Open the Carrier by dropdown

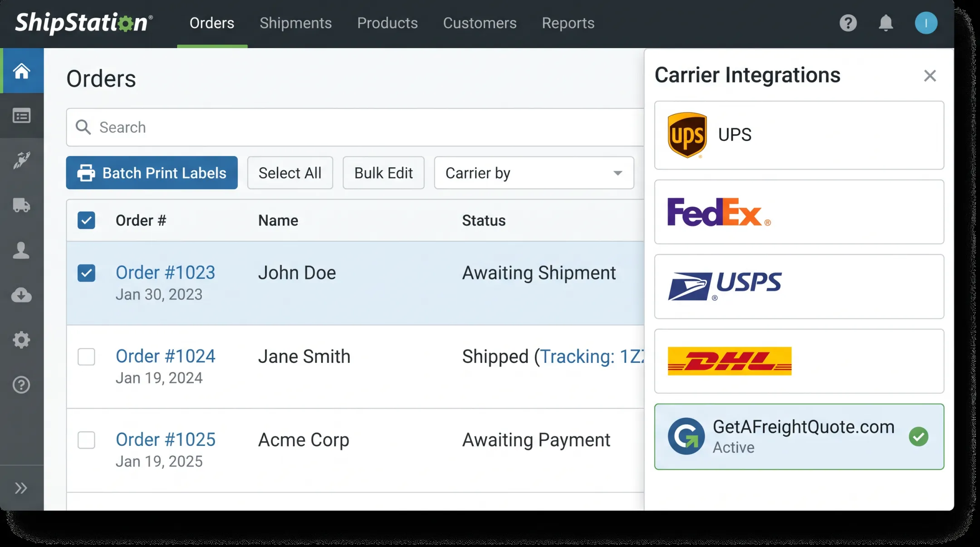click(x=534, y=173)
